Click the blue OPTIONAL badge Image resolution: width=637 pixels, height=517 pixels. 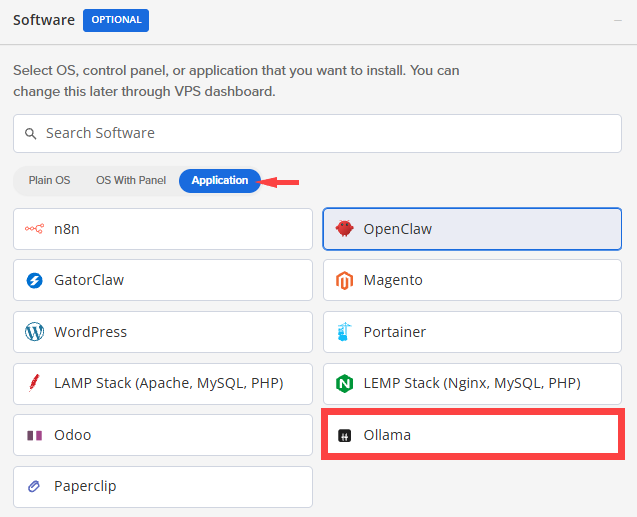click(116, 20)
